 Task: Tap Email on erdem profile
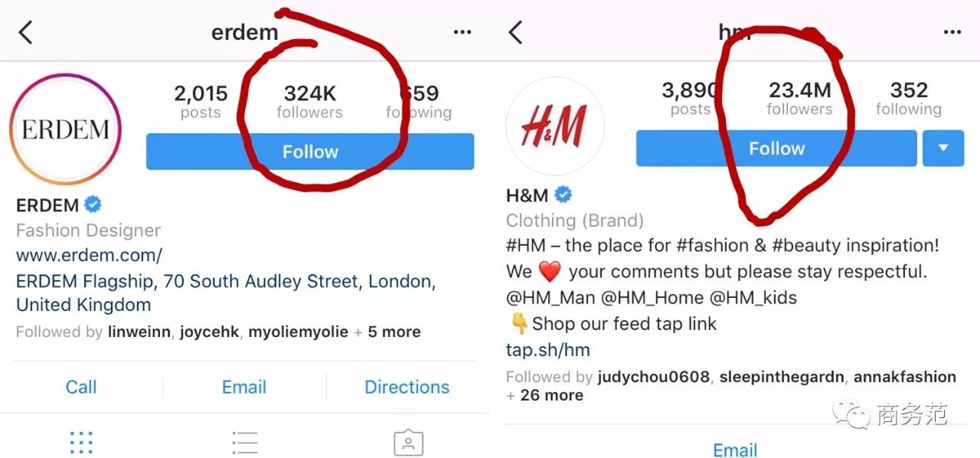click(244, 387)
